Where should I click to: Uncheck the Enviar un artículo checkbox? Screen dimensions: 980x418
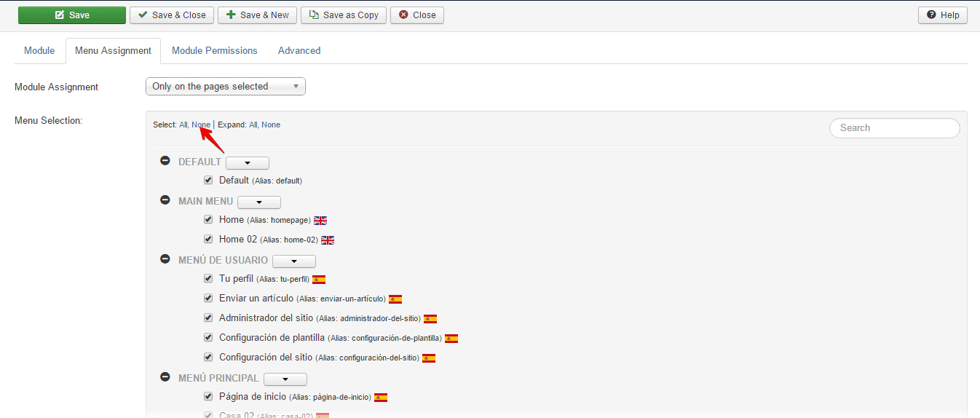[208, 299]
